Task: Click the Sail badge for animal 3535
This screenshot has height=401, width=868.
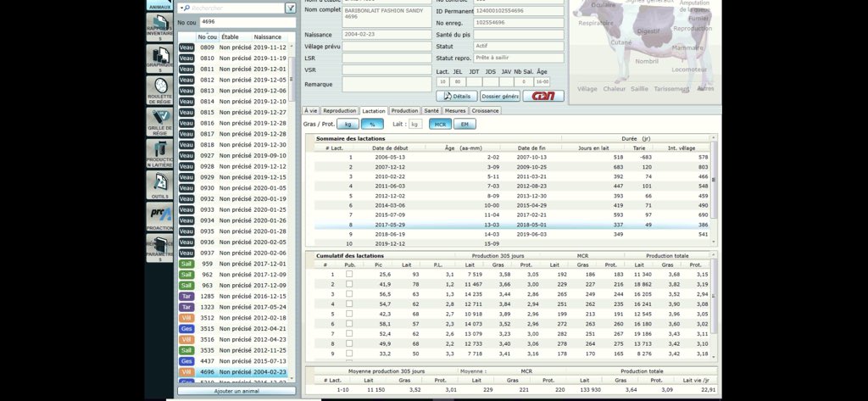Action: pyautogui.click(x=186, y=350)
